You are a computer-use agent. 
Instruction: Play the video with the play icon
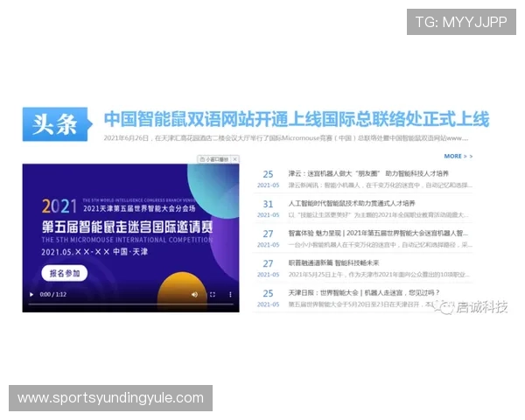31,294
